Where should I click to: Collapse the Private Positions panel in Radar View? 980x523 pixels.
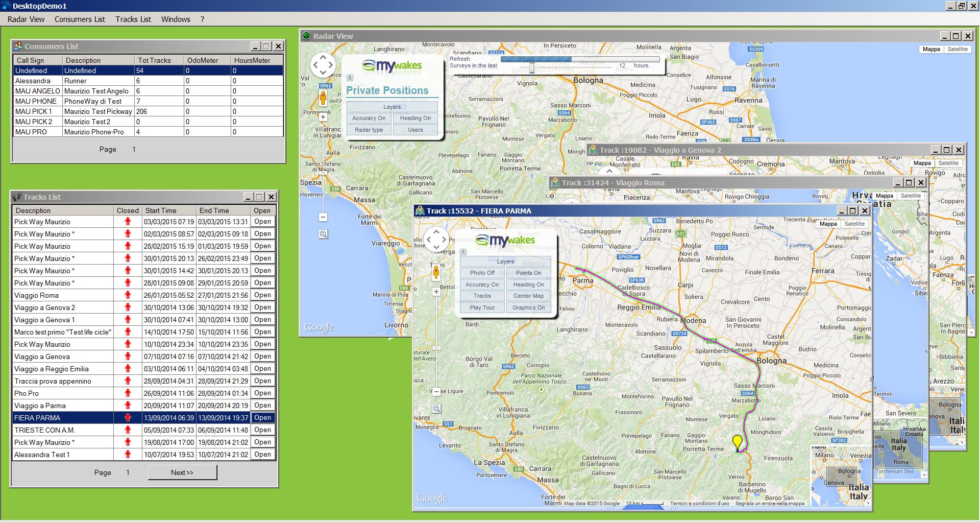pyautogui.click(x=350, y=78)
